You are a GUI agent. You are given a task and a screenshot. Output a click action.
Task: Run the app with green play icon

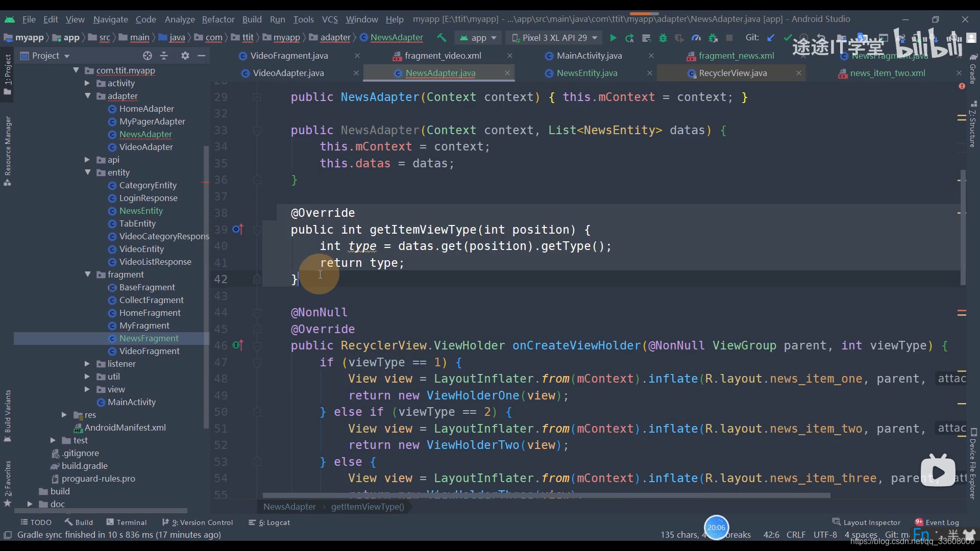(613, 38)
